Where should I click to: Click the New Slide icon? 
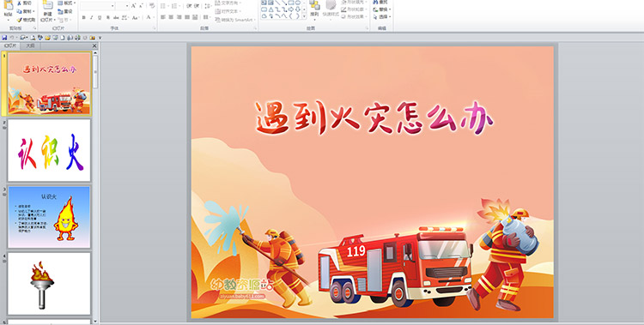click(x=47, y=9)
